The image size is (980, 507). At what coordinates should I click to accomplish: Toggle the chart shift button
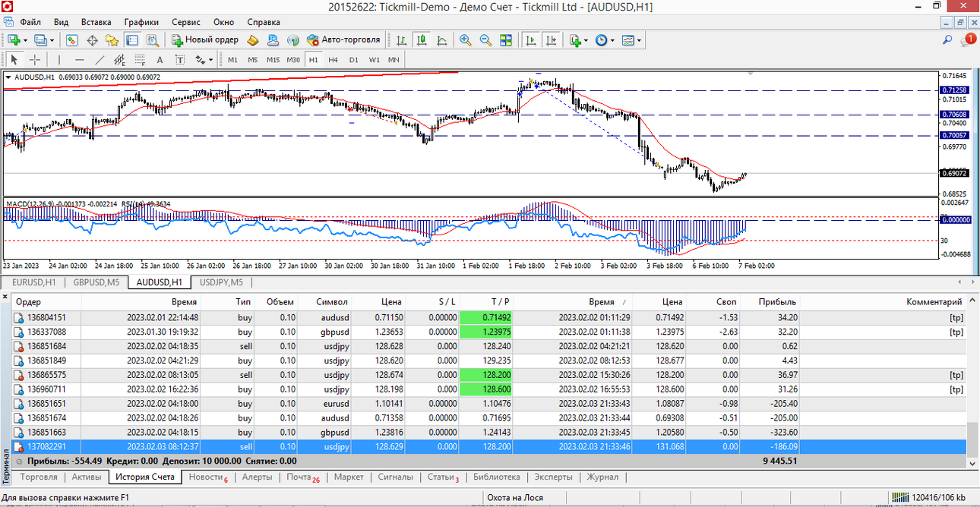(552, 39)
